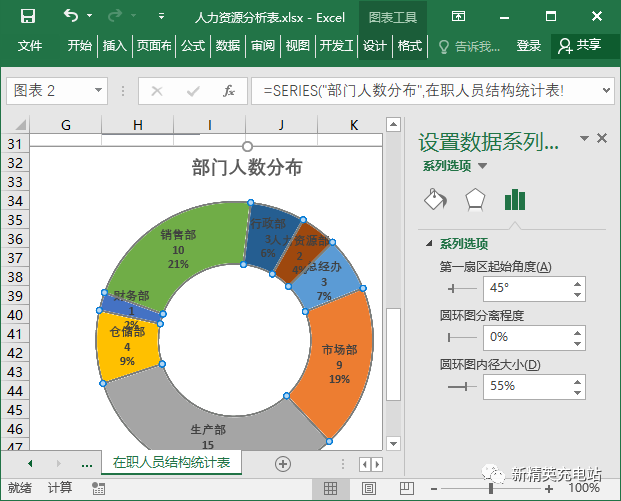Click the cancel X formula bar icon
The height and width of the screenshot is (501, 621).
point(157,91)
